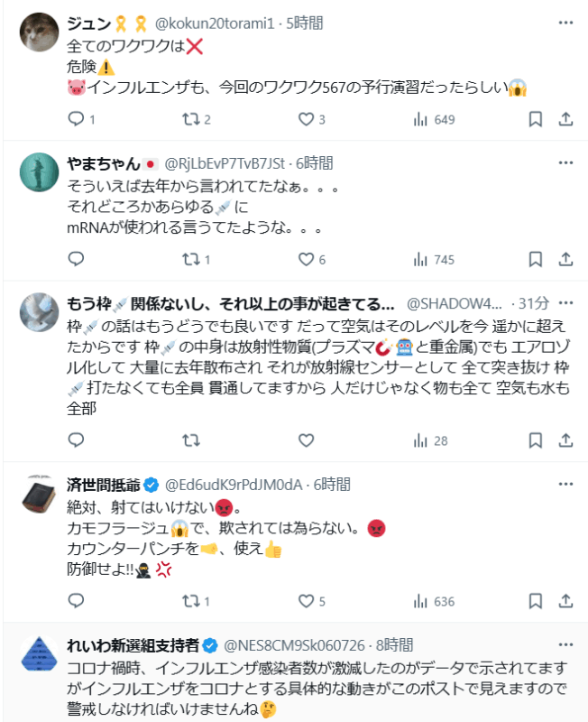This screenshot has height=722, width=588.
Task: Open やまちゃん's profile avatar
Action: coord(39,171)
